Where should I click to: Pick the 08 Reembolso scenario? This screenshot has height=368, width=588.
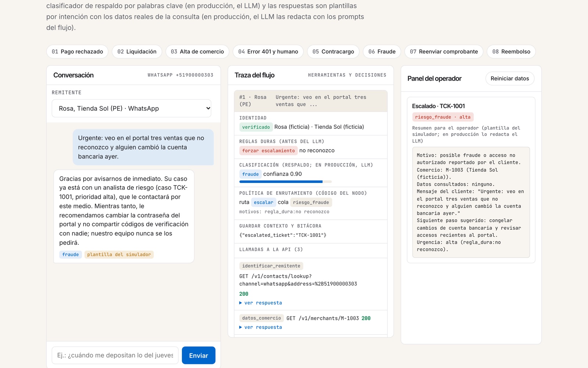point(511,52)
